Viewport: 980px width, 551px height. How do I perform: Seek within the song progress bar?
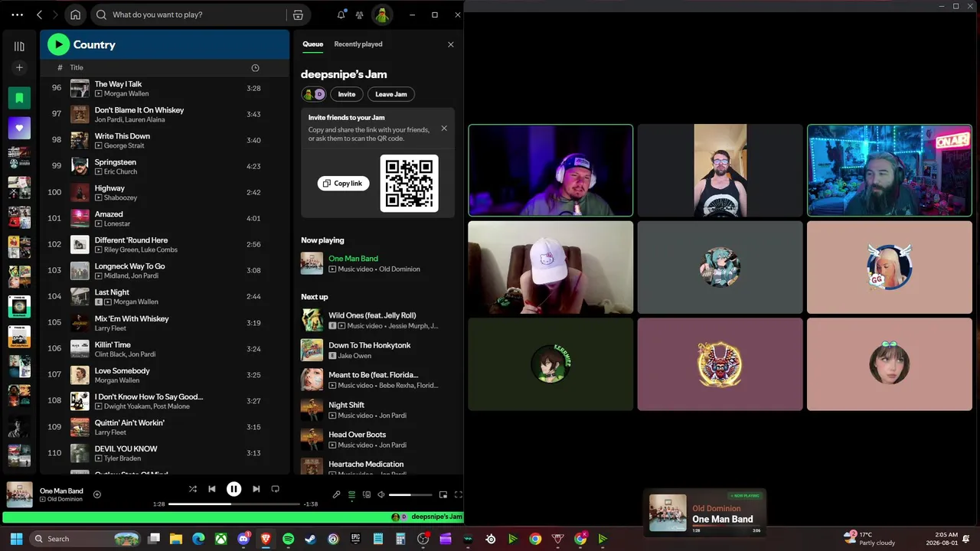[x=234, y=504]
